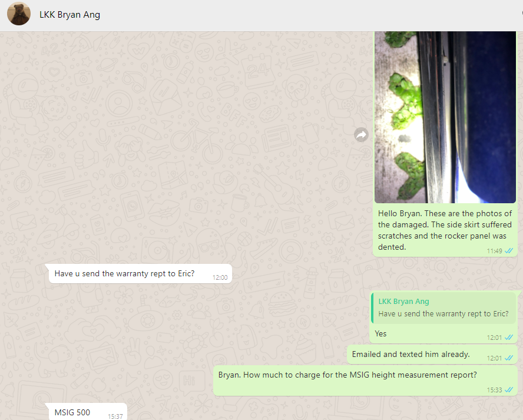This screenshot has height=420, width=523.
Task: Open LKK Bryan Ang's profile picture
Action: (19, 15)
